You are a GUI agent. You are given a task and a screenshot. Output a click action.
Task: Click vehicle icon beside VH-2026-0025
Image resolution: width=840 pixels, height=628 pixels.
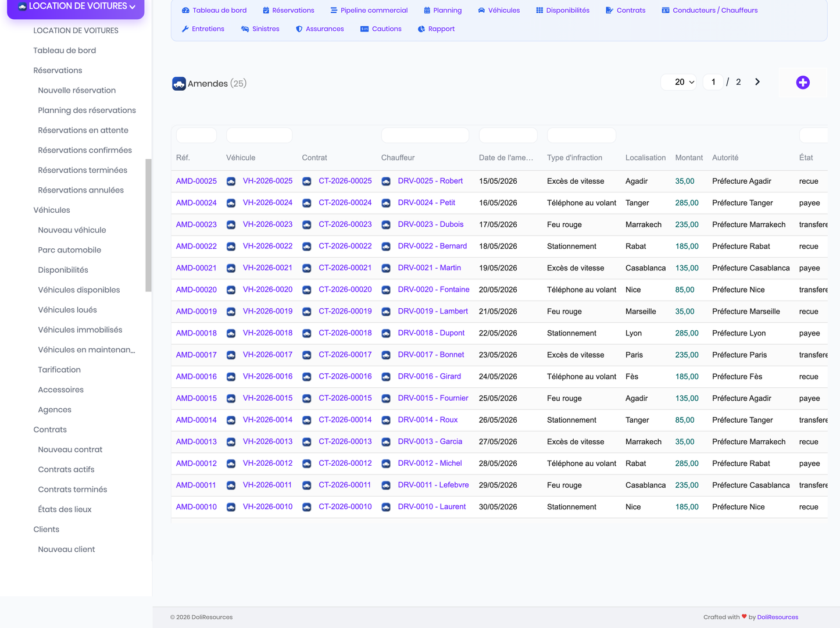tap(231, 181)
